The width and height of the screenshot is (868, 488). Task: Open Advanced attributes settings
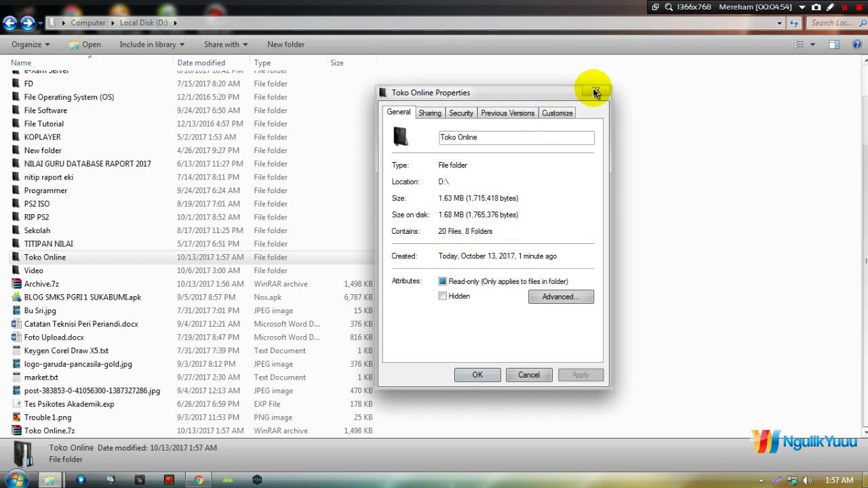pos(561,297)
